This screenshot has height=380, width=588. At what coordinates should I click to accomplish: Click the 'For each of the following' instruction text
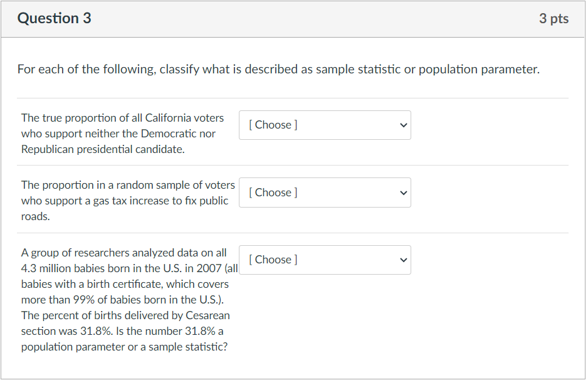pyautogui.click(x=278, y=69)
